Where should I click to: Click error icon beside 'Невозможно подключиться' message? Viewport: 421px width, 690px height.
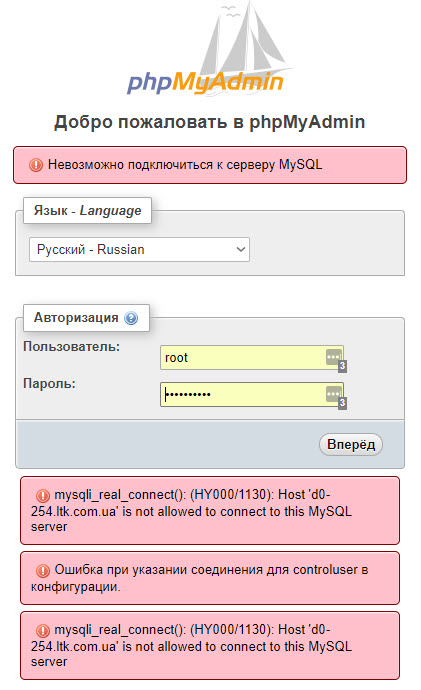[x=36, y=165]
